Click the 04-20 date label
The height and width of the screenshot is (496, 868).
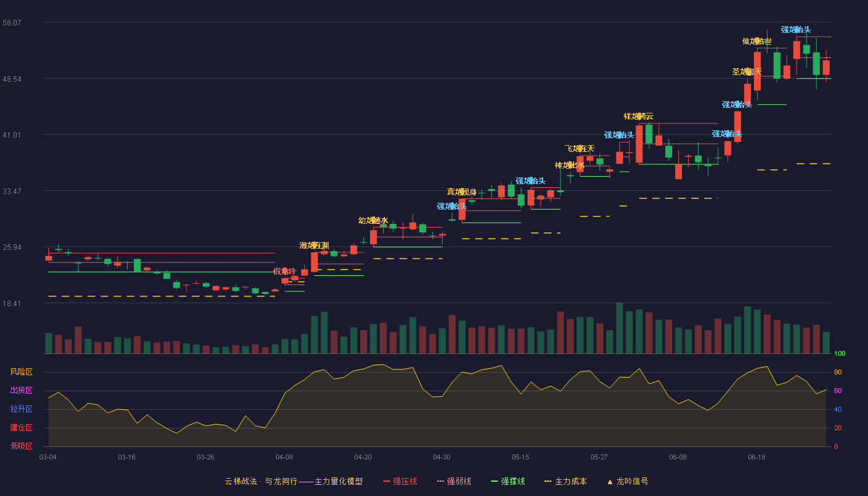pos(363,457)
